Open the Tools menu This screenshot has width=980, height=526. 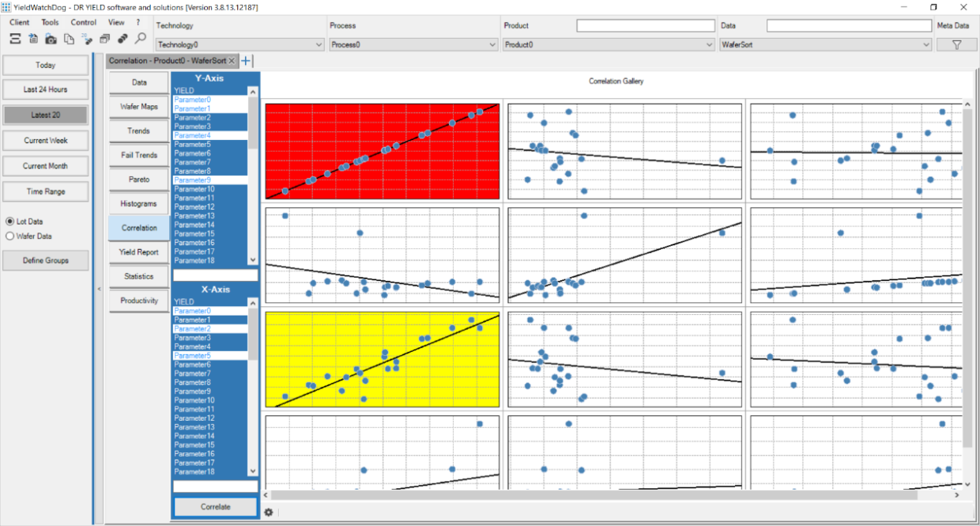tap(50, 22)
